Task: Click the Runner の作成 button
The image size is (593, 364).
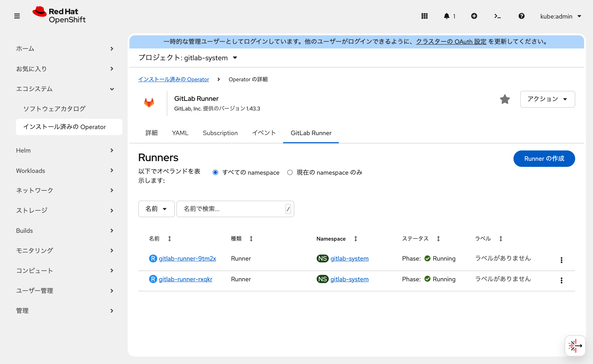Action: 544,159
